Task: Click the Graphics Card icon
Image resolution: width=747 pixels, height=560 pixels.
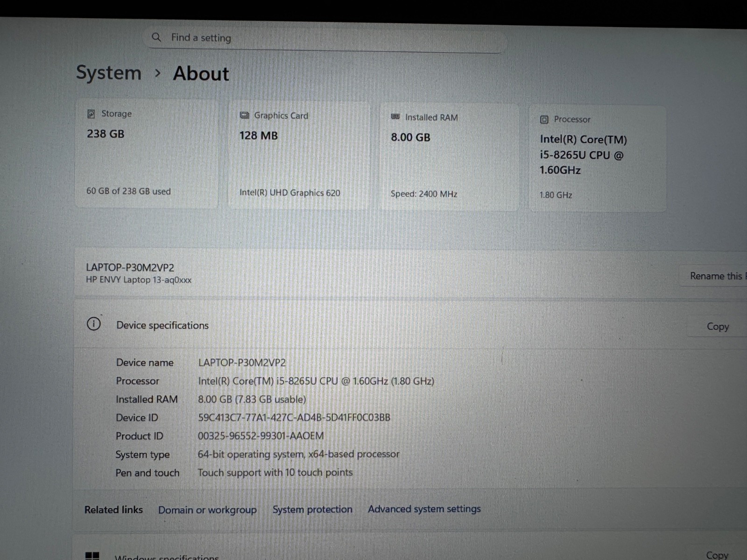Action: [244, 115]
